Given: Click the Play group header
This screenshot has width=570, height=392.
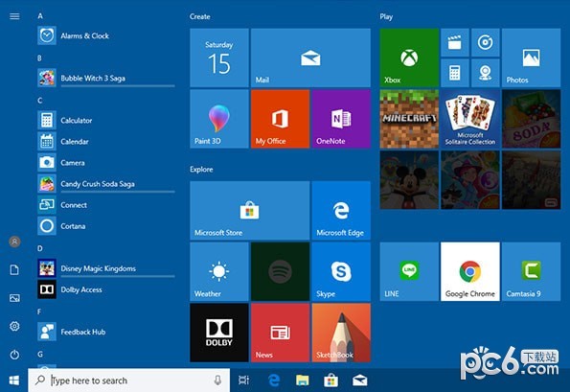Looking at the screenshot, I should coord(386,16).
